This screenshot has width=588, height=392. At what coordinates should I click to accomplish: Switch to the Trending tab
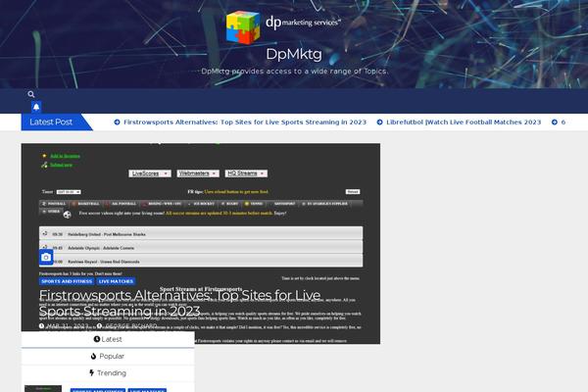pyautogui.click(x=108, y=372)
